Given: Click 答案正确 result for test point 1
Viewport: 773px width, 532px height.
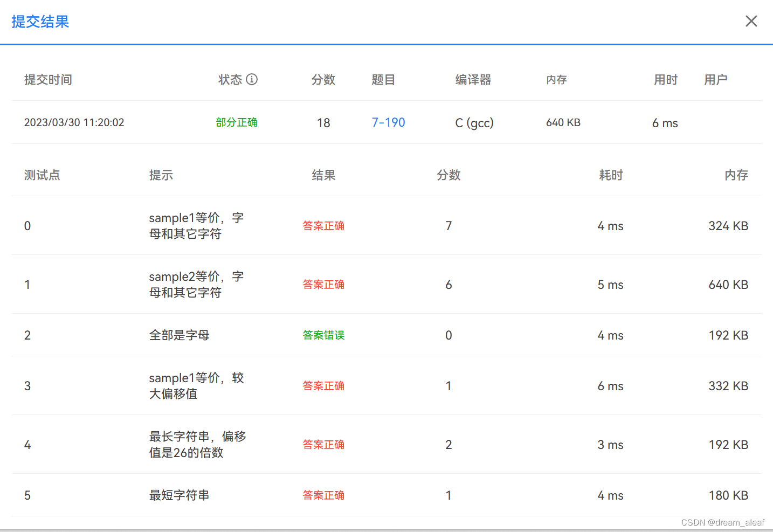Looking at the screenshot, I should pyautogui.click(x=323, y=285).
